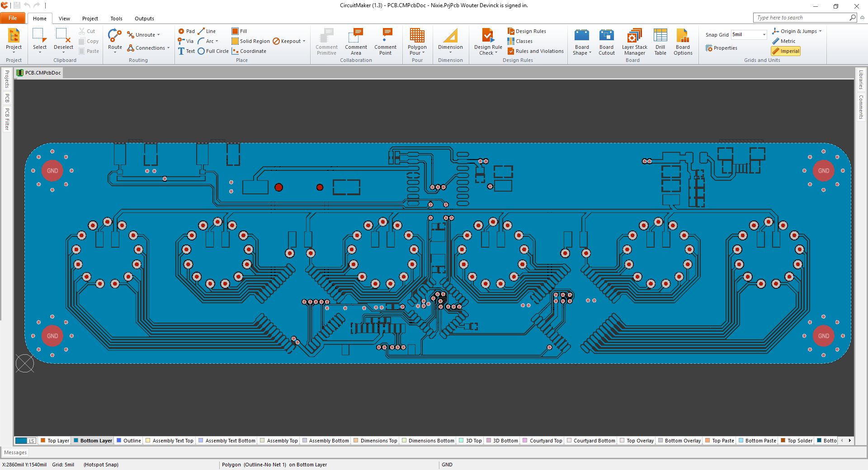
Task: Expand the Unroute options dropdown
Action: (158, 34)
